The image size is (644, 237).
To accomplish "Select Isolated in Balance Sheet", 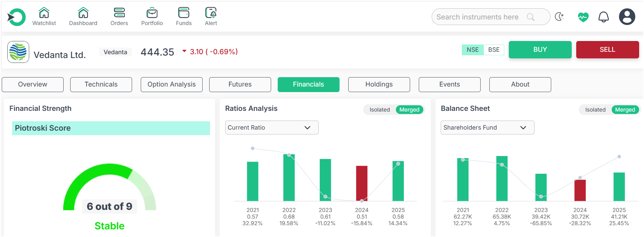I will coord(595,110).
